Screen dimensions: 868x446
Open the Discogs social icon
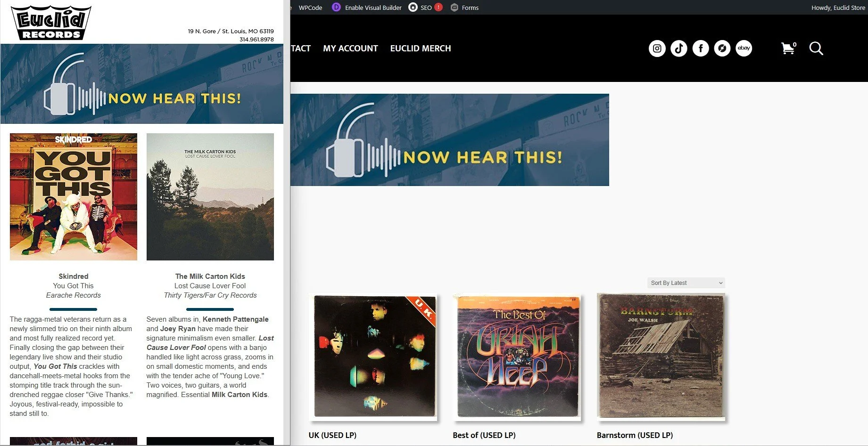pyautogui.click(x=722, y=49)
